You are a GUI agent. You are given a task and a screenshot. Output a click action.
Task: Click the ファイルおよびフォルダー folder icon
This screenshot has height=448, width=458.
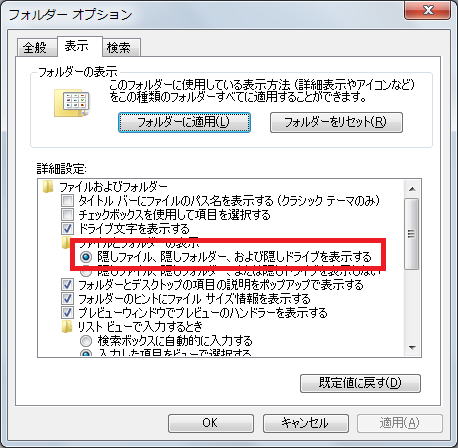(48, 187)
